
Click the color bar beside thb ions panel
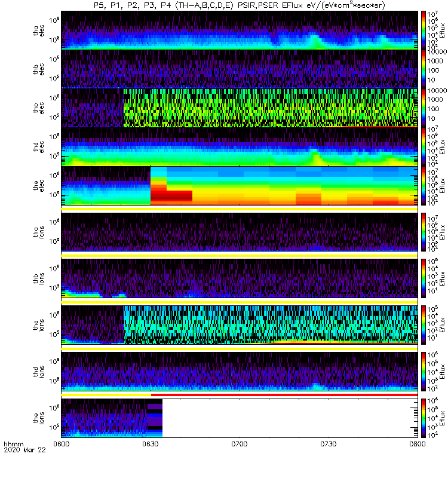click(424, 278)
